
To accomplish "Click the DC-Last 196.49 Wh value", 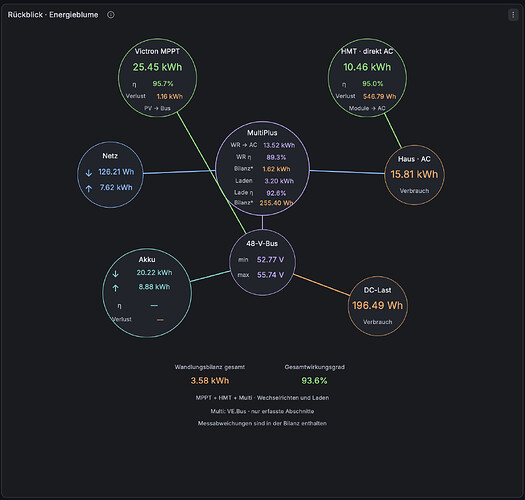I will (377, 305).
